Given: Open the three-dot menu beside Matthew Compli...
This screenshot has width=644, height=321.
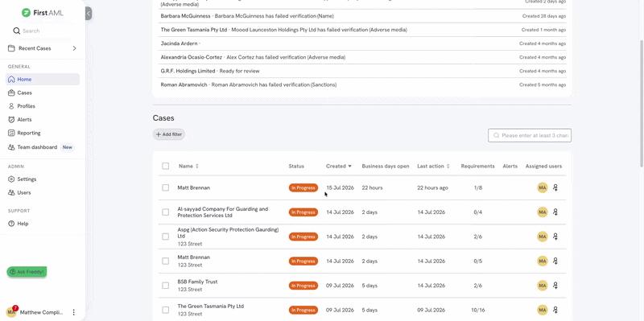Looking at the screenshot, I should (x=74, y=312).
